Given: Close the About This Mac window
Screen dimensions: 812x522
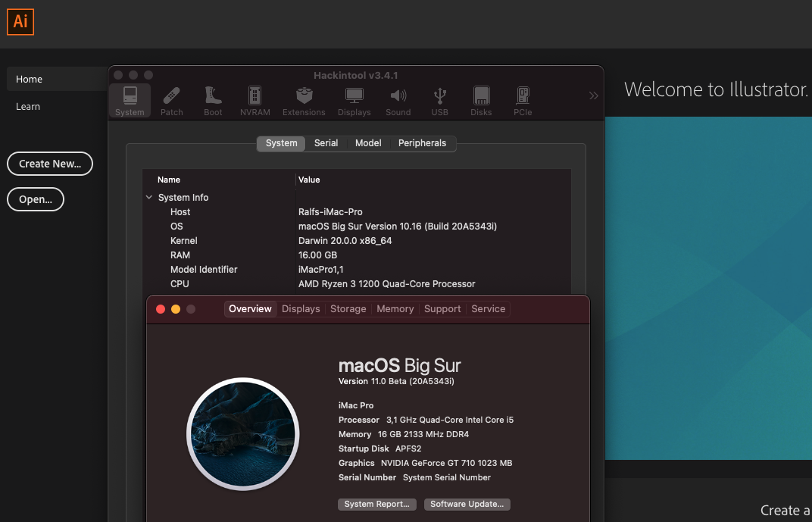Looking at the screenshot, I should point(161,309).
